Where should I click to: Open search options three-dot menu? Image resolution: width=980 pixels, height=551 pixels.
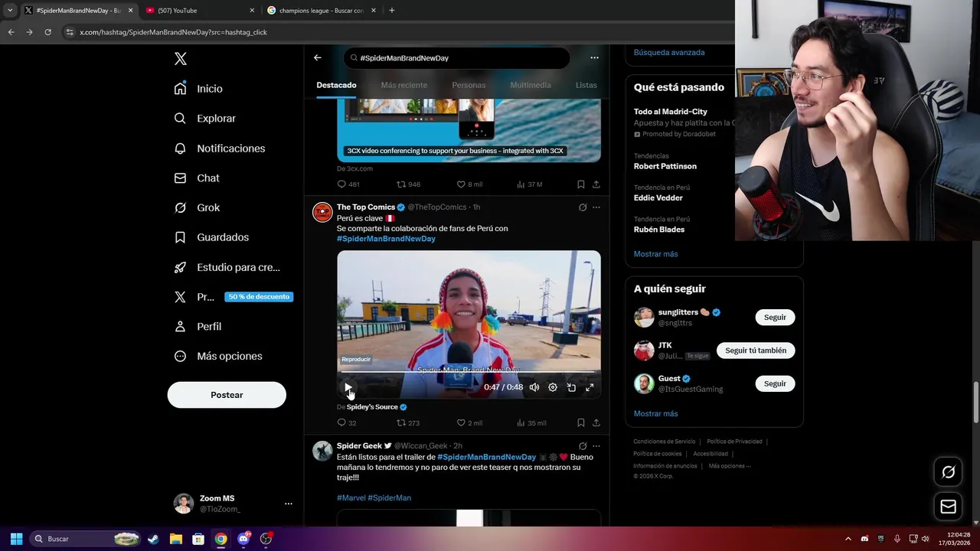click(594, 57)
